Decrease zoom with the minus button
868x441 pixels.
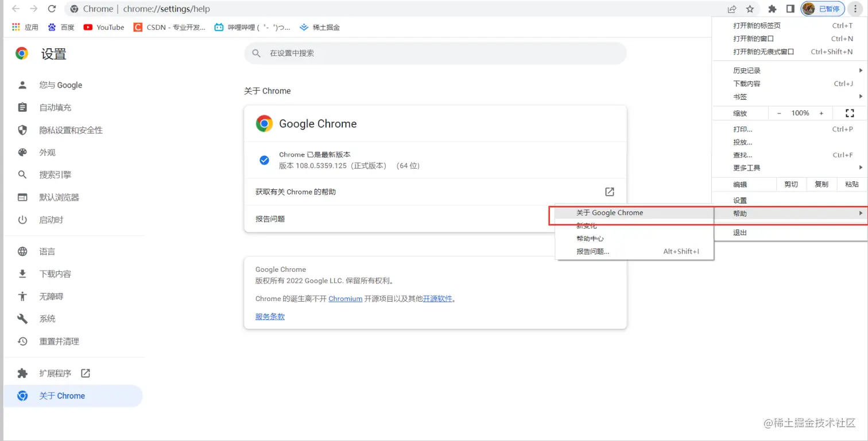779,113
